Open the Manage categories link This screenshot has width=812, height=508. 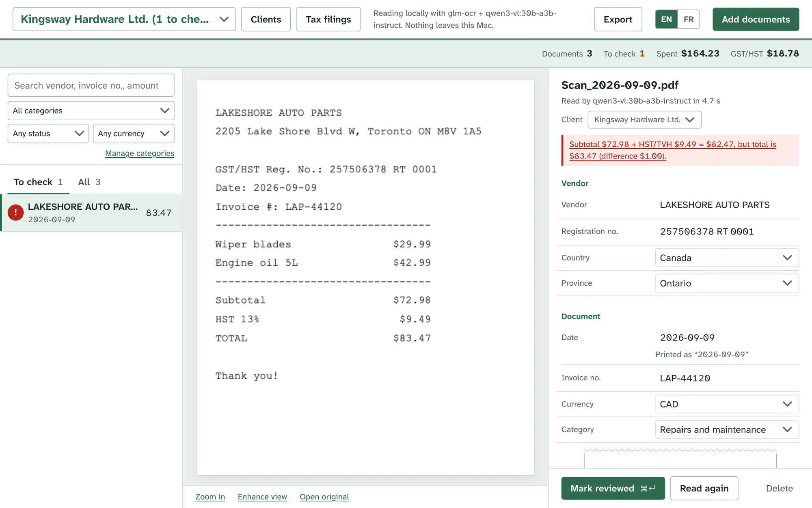click(x=140, y=153)
